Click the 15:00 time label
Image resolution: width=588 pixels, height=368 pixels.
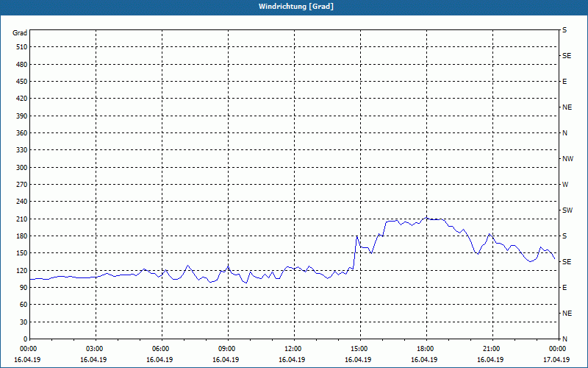[361, 349]
